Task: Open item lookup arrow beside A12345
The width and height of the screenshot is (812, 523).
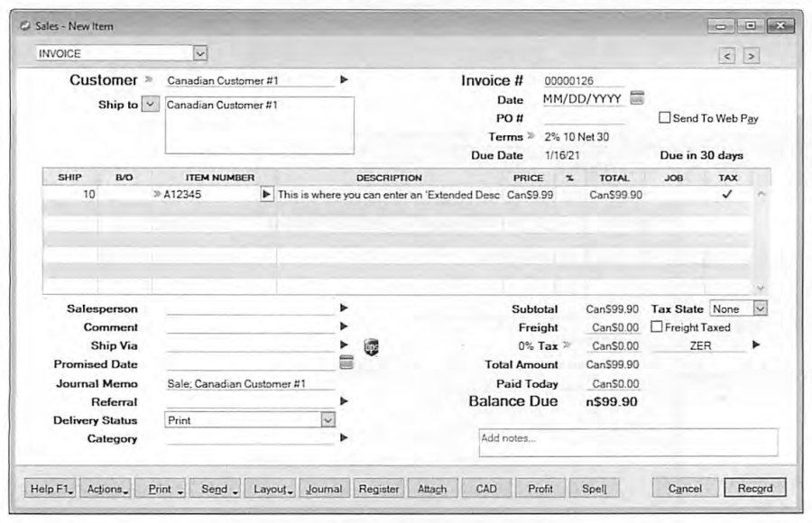Action: (x=266, y=195)
